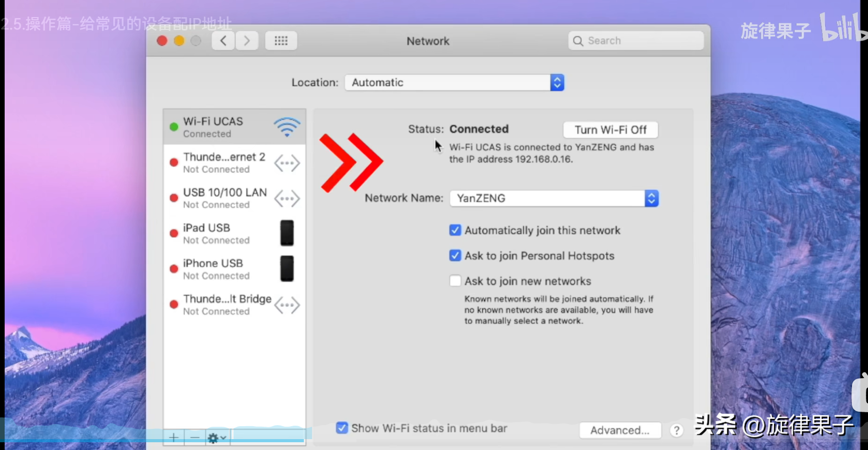Expand the Network Name dropdown showing YanZENG

point(554,198)
